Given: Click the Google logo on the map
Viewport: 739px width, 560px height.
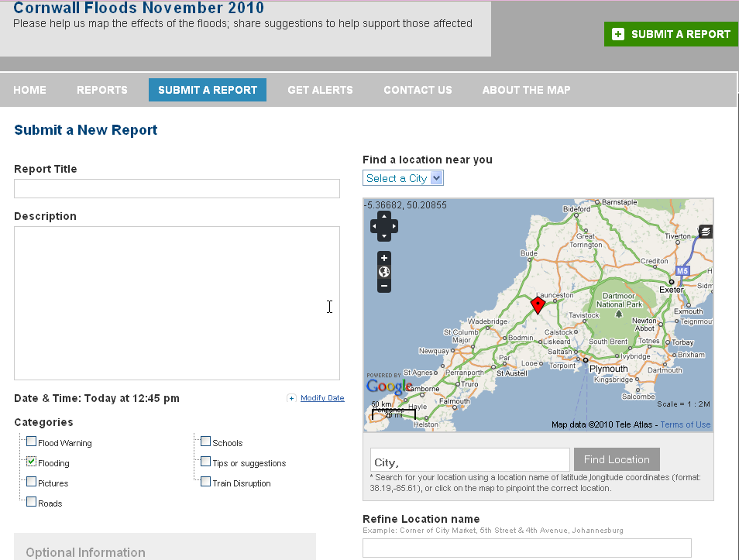Looking at the screenshot, I should [x=390, y=387].
